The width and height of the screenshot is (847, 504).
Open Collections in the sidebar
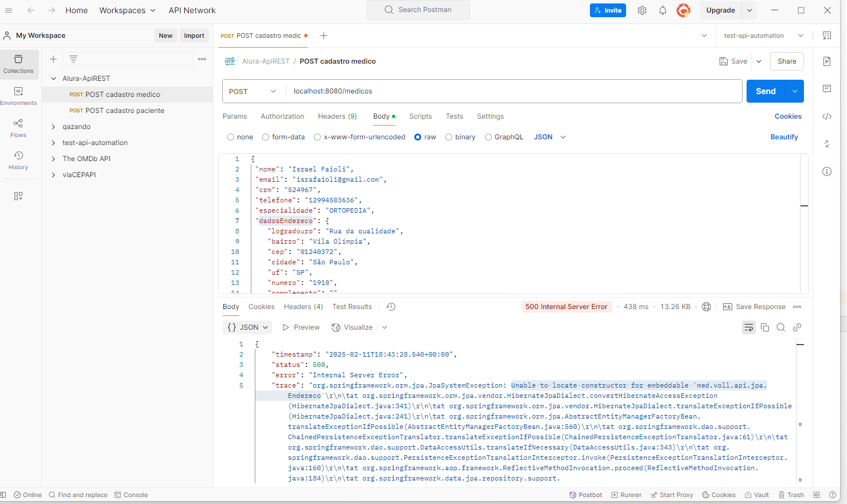pyautogui.click(x=18, y=64)
